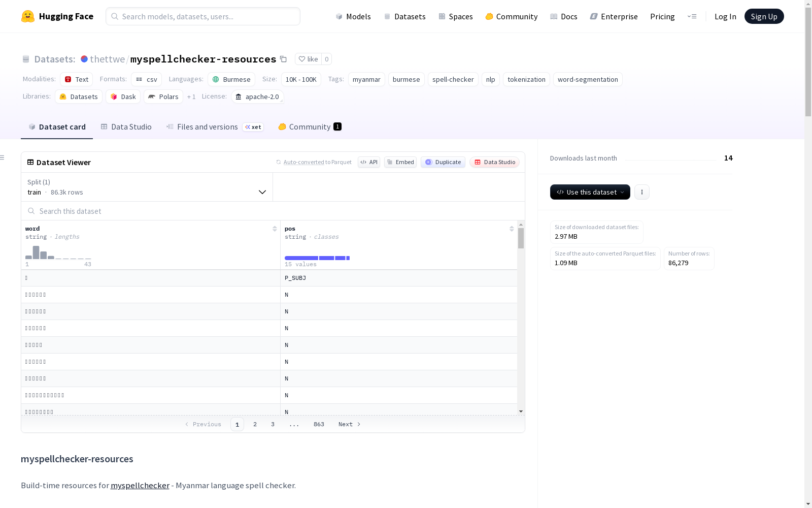Click the like count showing 0
Viewport: 812px width, 508px height.
[327, 59]
